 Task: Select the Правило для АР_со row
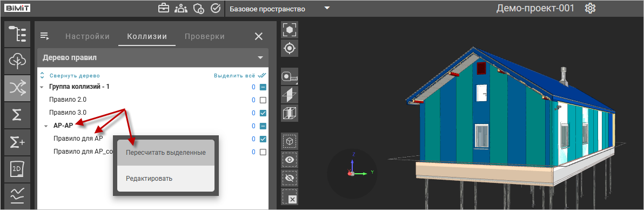tap(153, 152)
